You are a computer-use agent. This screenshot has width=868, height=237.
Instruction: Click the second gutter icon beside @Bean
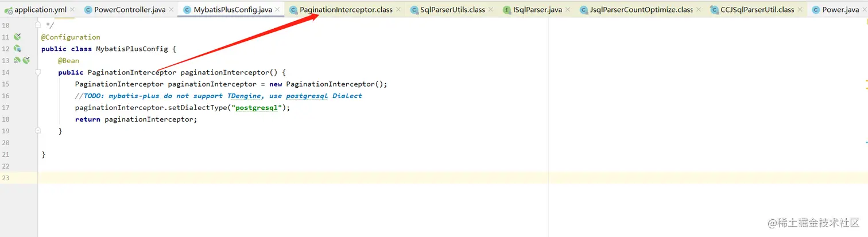[26, 60]
